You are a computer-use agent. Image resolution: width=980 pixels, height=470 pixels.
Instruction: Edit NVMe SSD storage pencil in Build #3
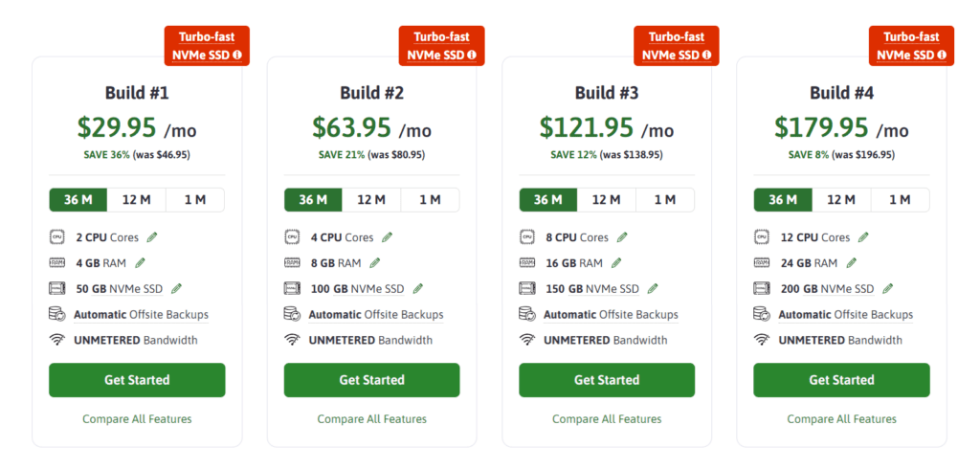(653, 289)
